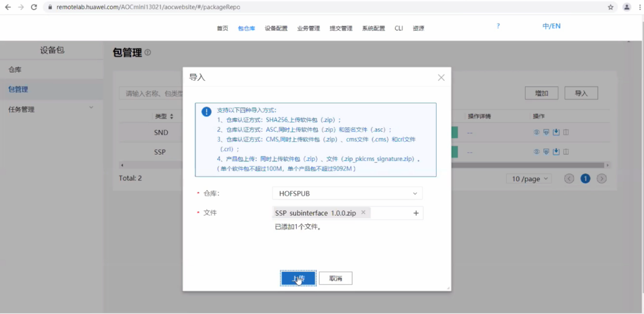Sort by the 类型 column
The image size is (644, 314).
click(x=171, y=117)
